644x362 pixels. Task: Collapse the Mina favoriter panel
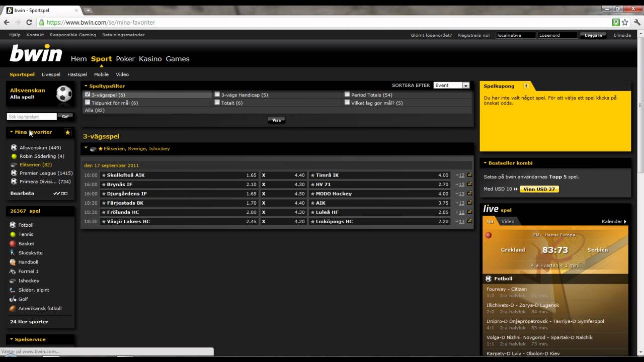click(12, 132)
